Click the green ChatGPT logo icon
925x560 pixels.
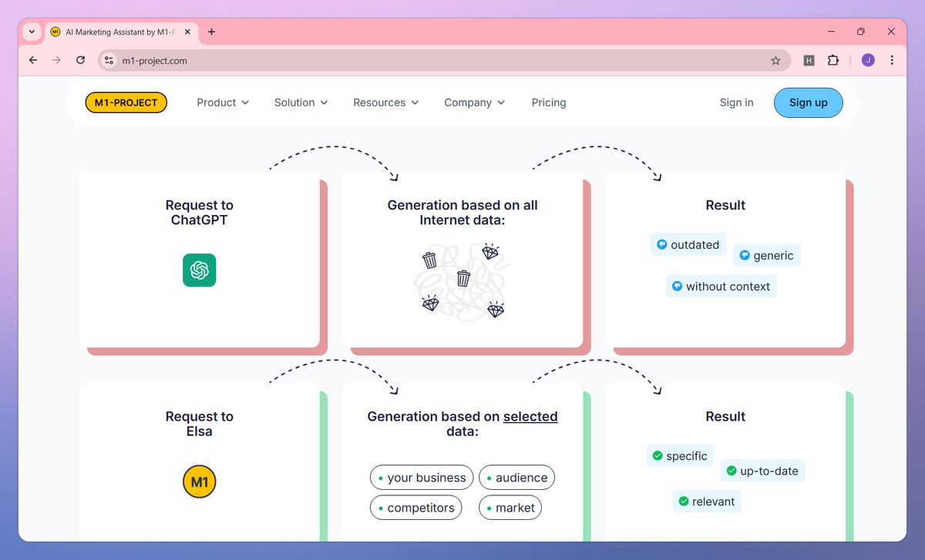(x=200, y=270)
